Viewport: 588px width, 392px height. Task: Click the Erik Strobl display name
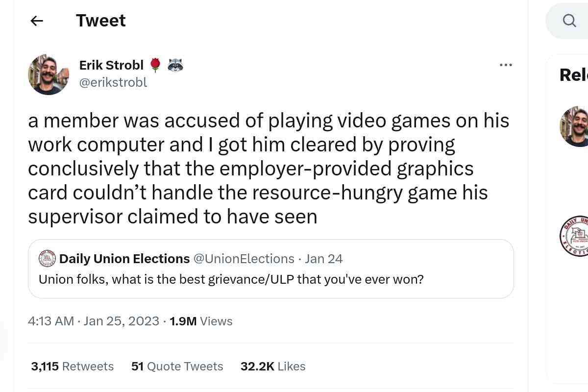pyautogui.click(x=111, y=65)
